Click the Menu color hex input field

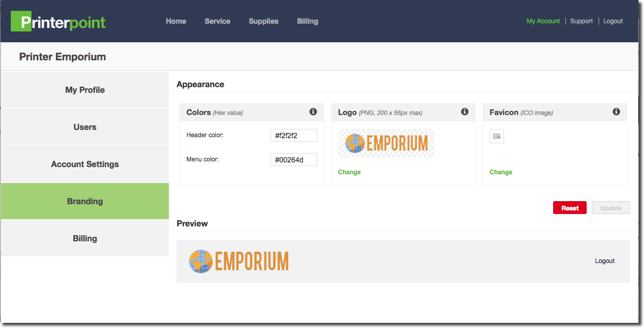point(293,160)
